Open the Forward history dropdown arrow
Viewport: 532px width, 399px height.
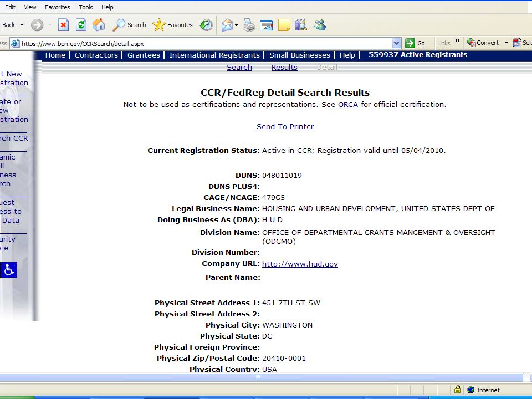[50, 25]
